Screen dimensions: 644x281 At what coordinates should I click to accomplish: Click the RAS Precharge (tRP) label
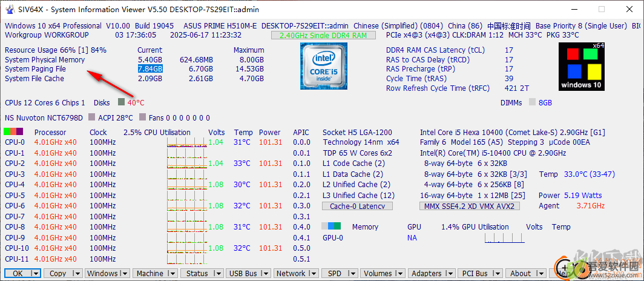pyautogui.click(x=422, y=69)
